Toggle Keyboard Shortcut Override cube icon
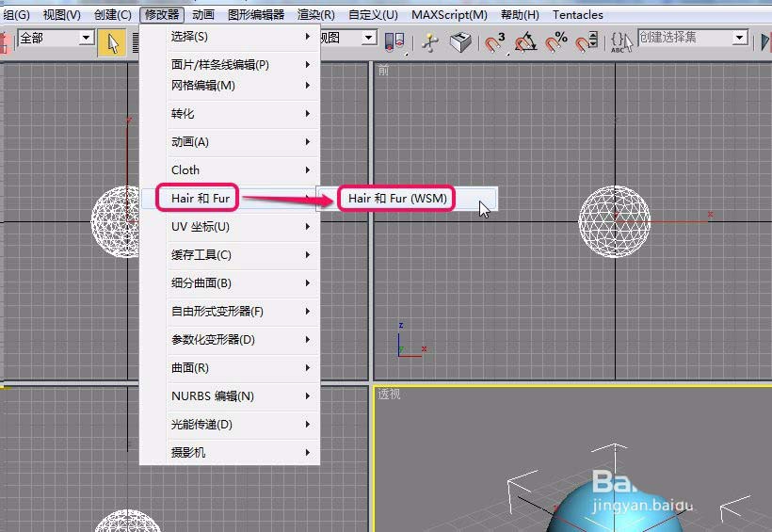The image size is (772, 532). (x=460, y=42)
